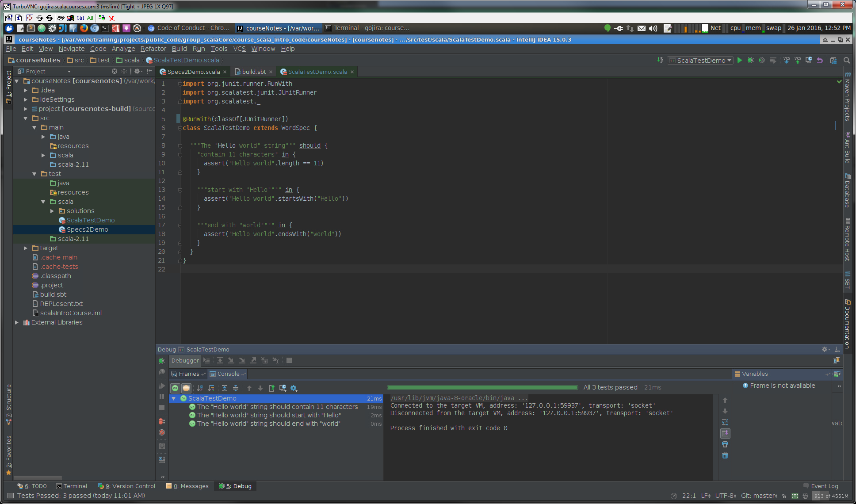Open View Breakpoints red dots icon
The width and height of the screenshot is (856, 504).
pos(162,421)
